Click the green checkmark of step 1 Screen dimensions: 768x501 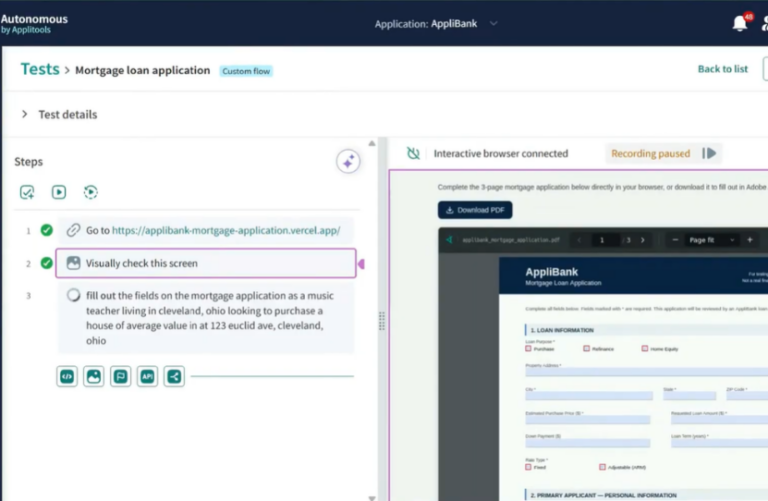(x=47, y=230)
